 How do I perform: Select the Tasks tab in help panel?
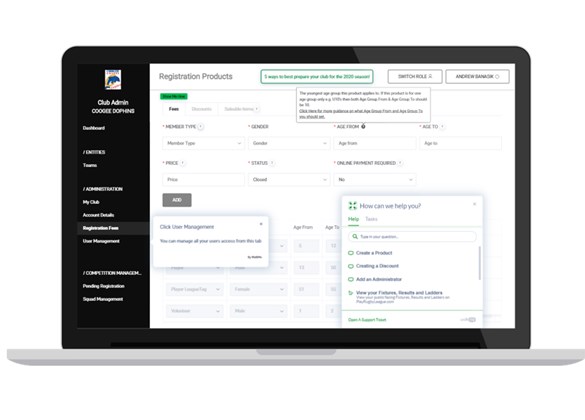tap(371, 219)
